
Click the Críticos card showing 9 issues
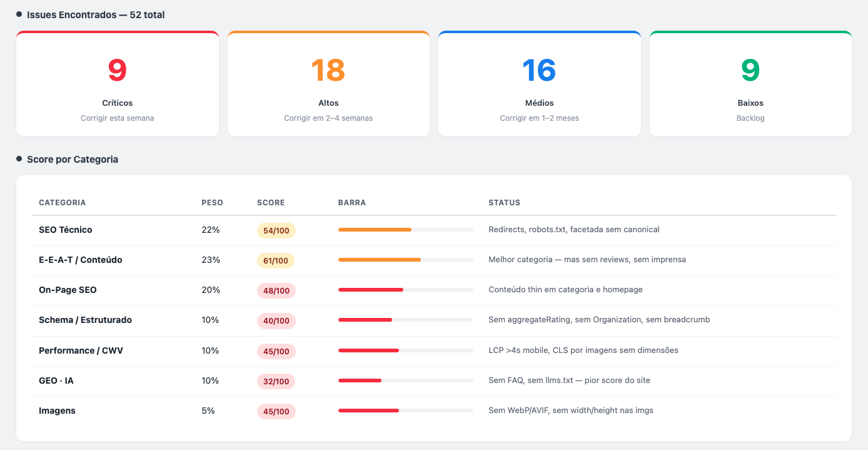pos(117,84)
